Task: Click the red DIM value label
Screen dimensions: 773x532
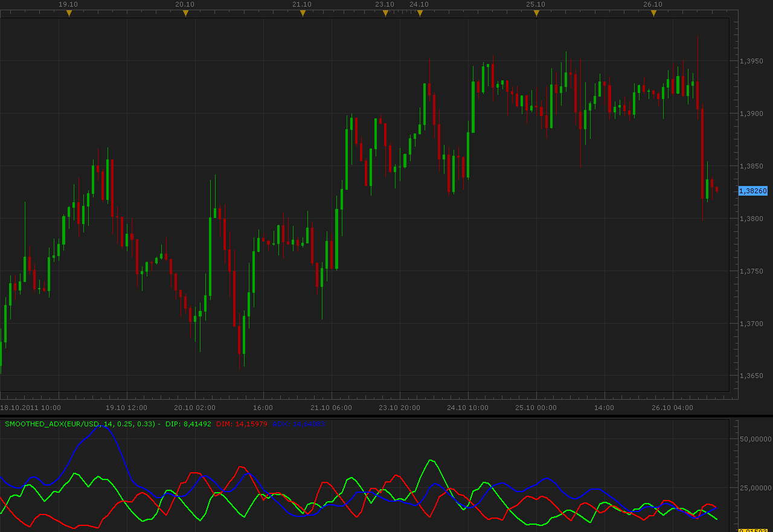Action: 242,424
